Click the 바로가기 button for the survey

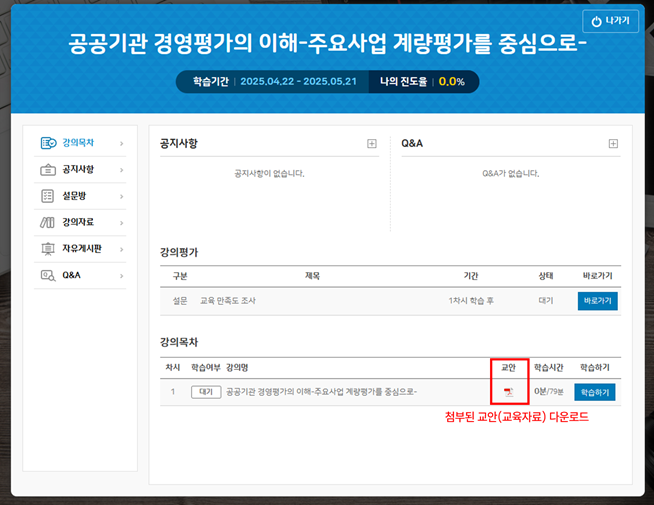[597, 300]
